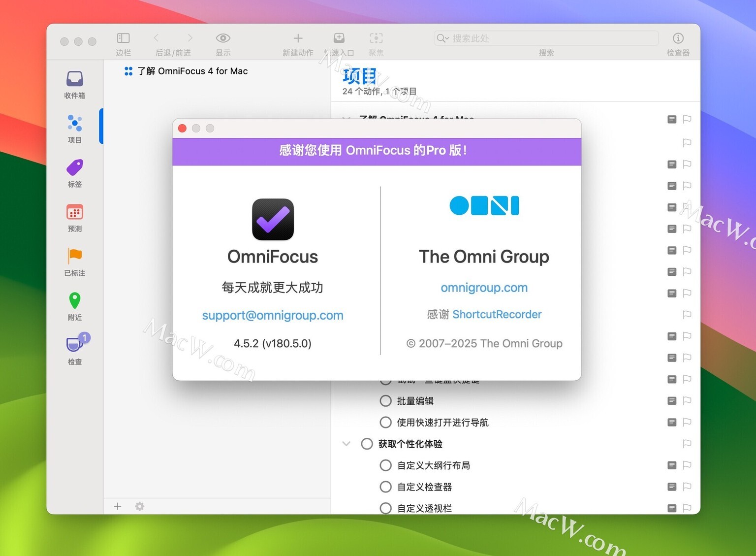
Task: Click the Omni Group logo
Action: point(484,205)
